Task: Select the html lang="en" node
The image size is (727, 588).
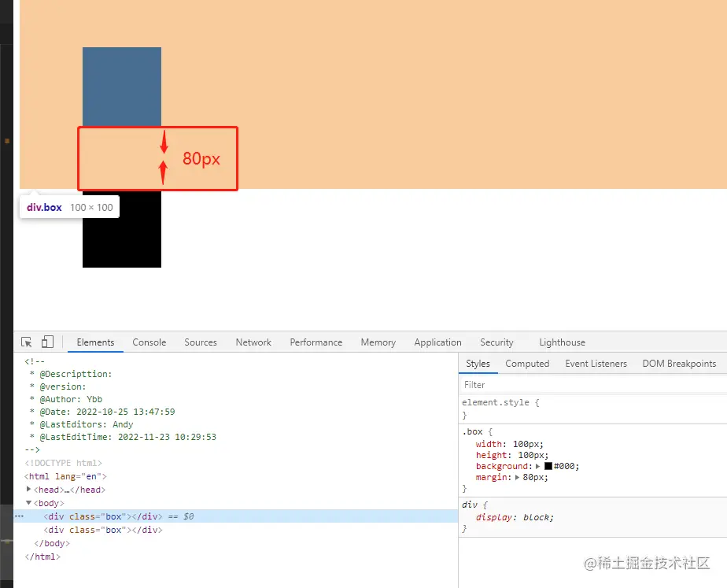Action: point(65,476)
